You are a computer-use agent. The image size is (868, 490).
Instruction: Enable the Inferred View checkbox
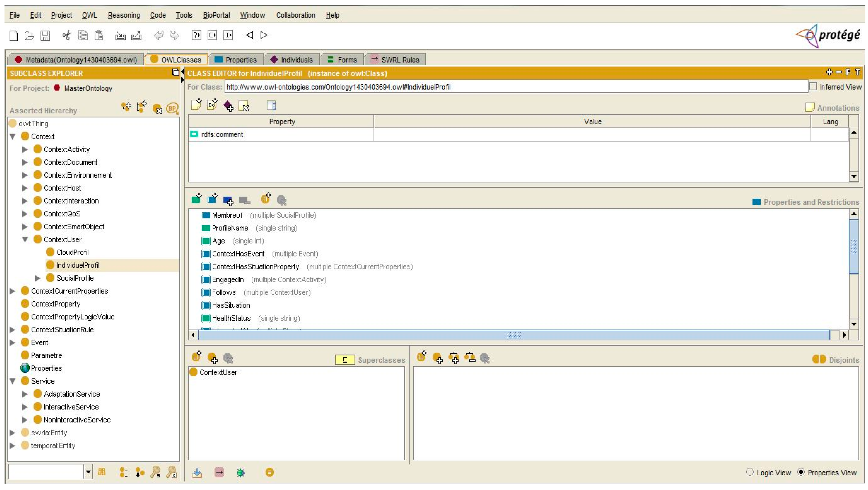(813, 86)
